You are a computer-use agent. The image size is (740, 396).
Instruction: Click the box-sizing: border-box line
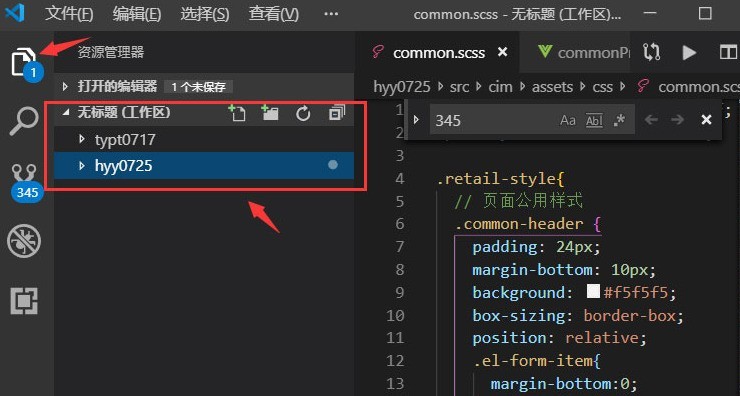578,315
